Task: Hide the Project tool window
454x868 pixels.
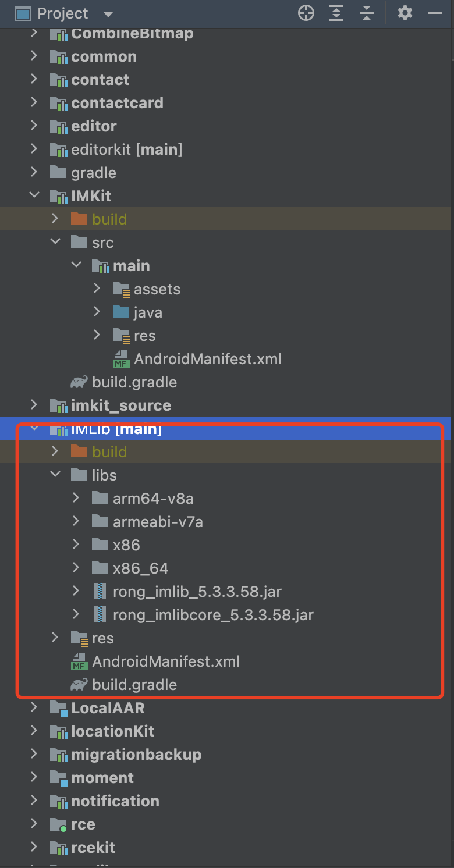Action: click(x=435, y=13)
